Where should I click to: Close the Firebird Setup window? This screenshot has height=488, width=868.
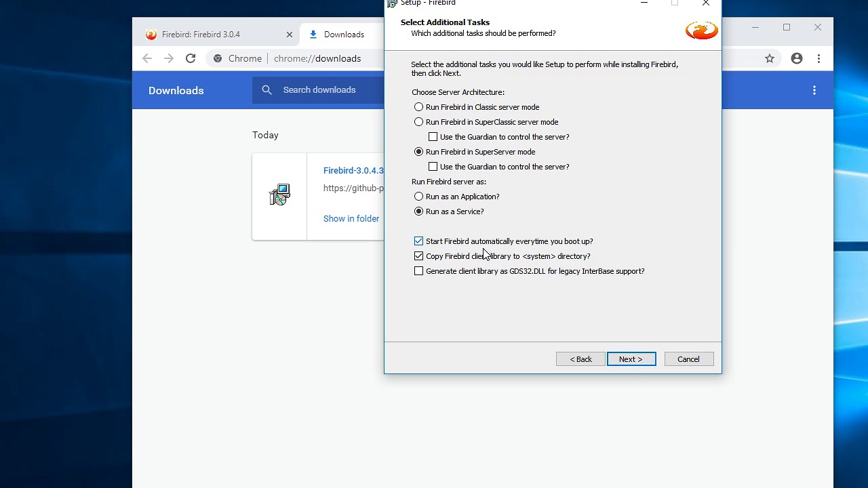click(706, 3)
